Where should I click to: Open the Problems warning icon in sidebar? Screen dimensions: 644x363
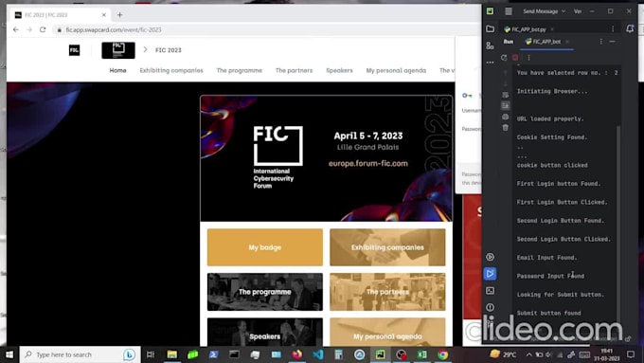490,307
